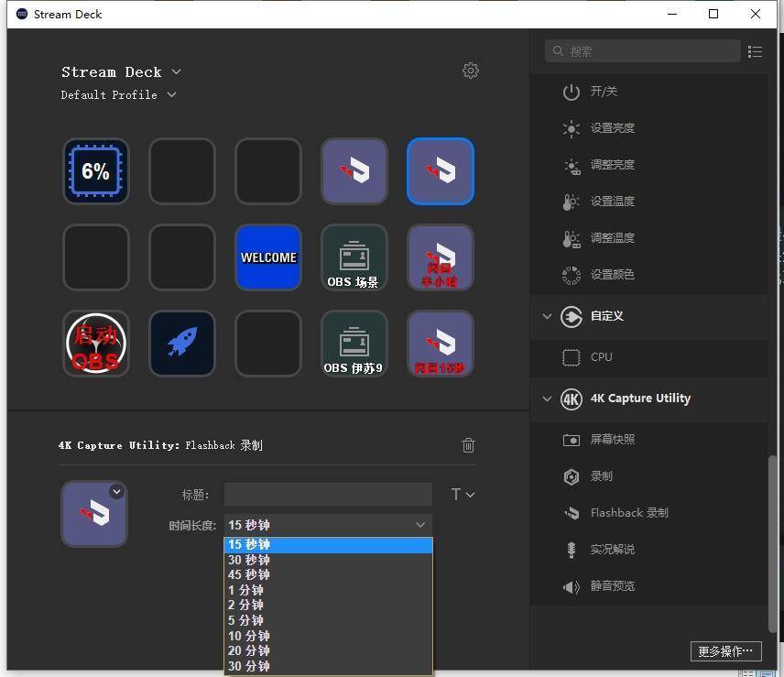Select the highlighted Flashback key in top row
This screenshot has height=677, width=784.
click(x=440, y=171)
